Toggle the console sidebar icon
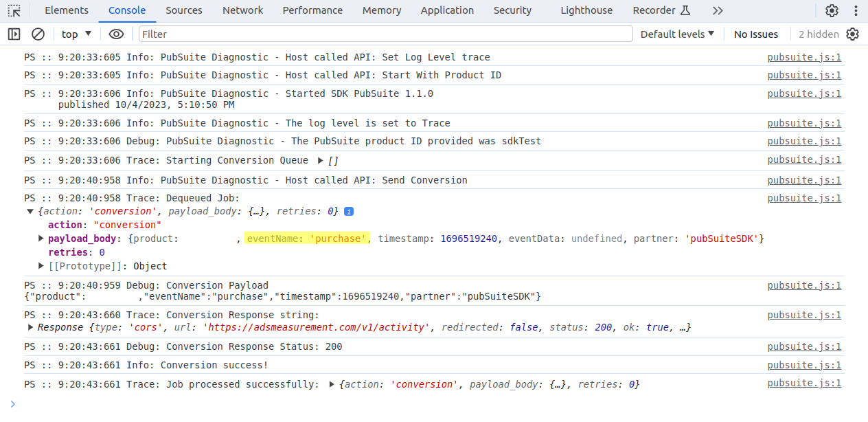 point(14,34)
